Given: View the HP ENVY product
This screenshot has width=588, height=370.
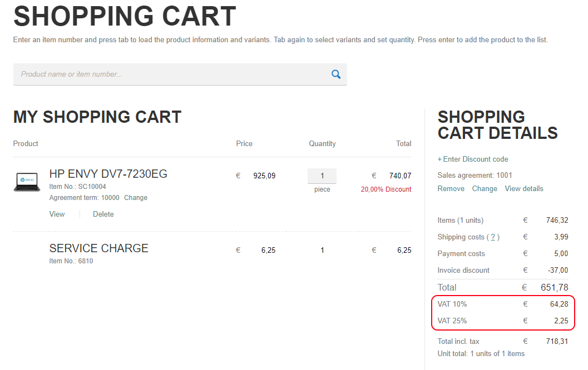Looking at the screenshot, I should (57, 214).
